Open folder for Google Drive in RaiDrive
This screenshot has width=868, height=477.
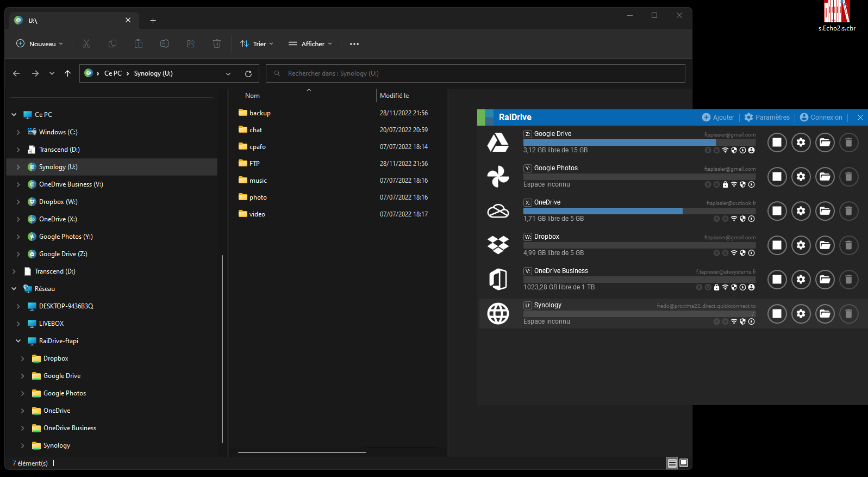point(825,143)
